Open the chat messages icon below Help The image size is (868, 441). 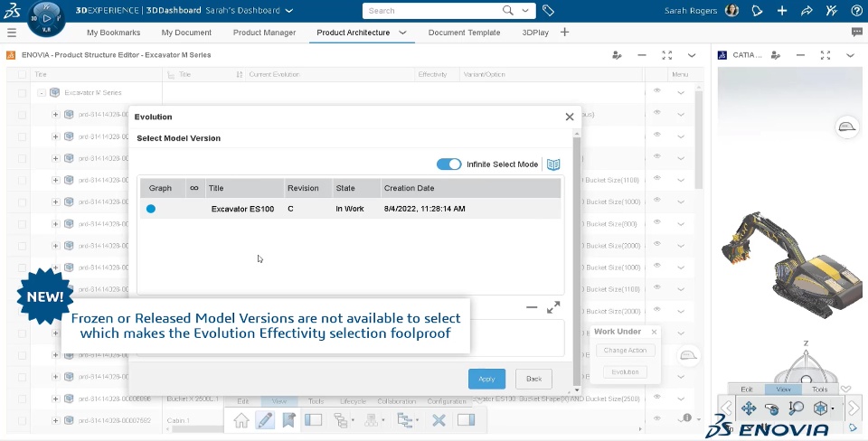(x=857, y=33)
